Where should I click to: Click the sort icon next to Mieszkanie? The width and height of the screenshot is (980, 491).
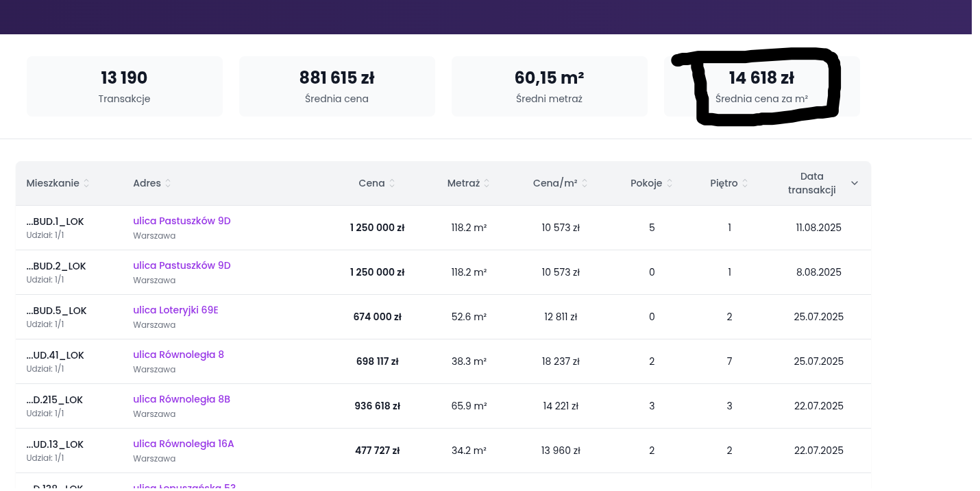point(86,183)
